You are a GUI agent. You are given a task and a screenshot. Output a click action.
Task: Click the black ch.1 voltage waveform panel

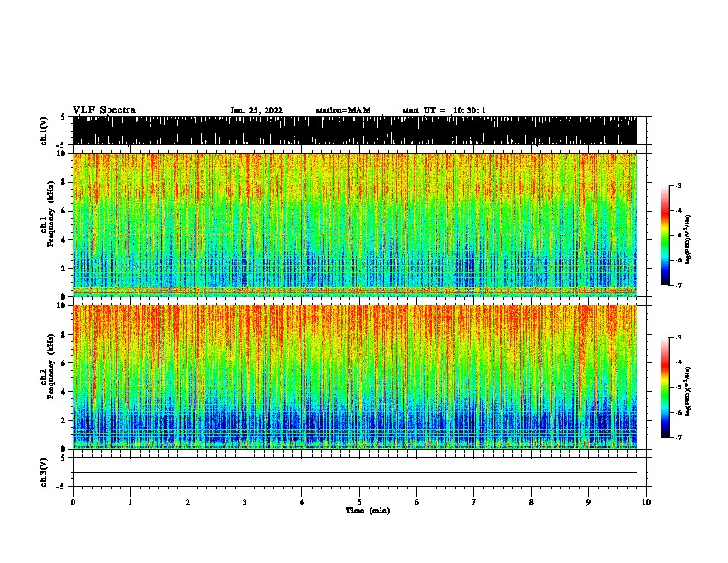355,131
